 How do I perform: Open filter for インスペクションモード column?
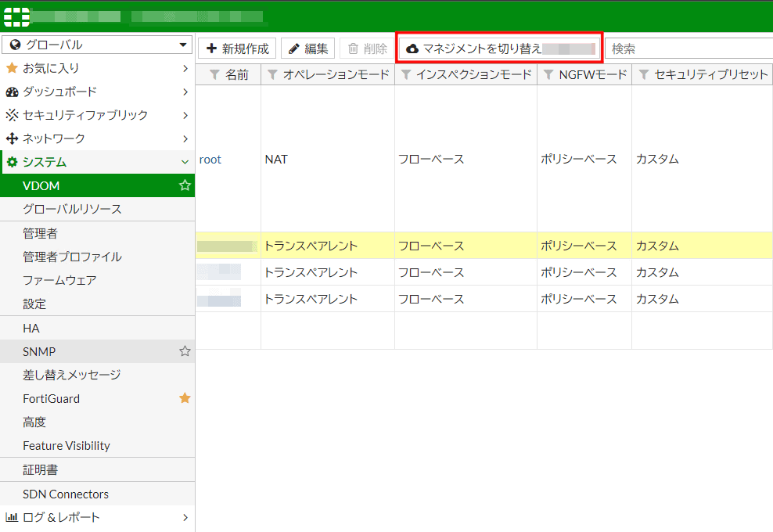click(x=405, y=74)
